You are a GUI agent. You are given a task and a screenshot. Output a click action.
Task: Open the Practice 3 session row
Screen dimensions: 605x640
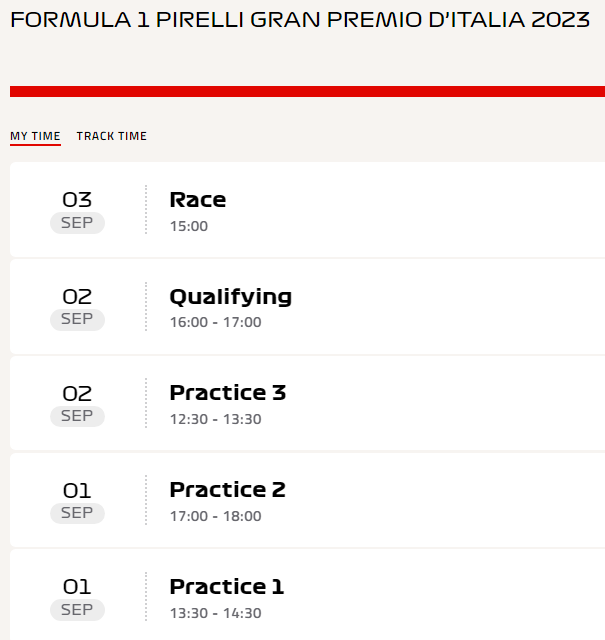point(307,403)
